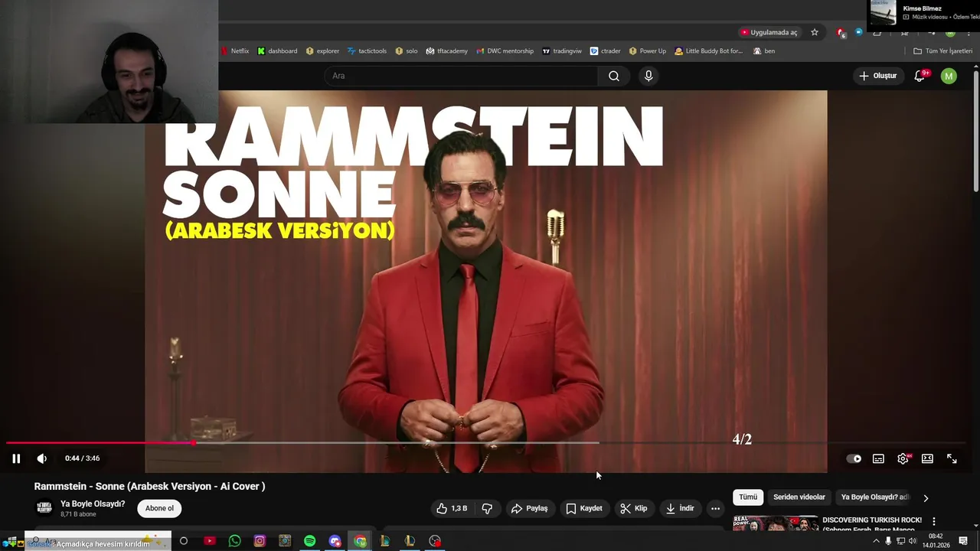Open the green M account avatar

click(x=949, y=76)
